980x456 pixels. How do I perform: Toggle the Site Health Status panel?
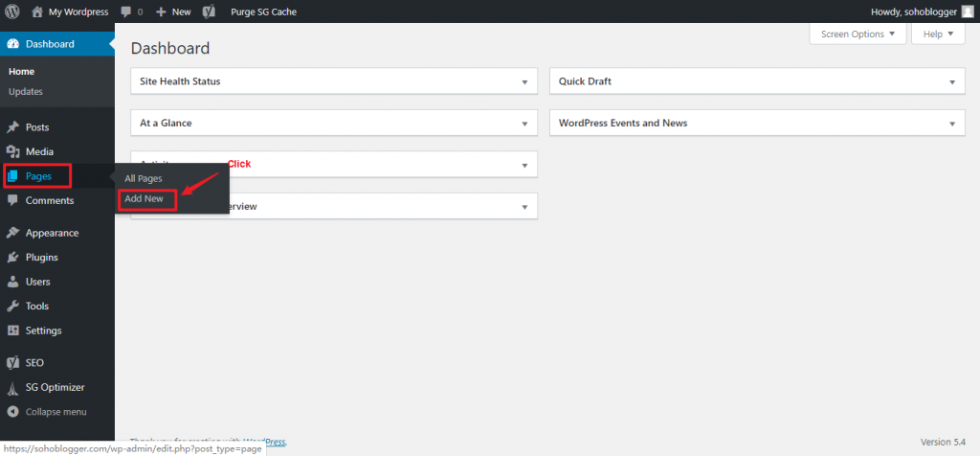point(523,82)
